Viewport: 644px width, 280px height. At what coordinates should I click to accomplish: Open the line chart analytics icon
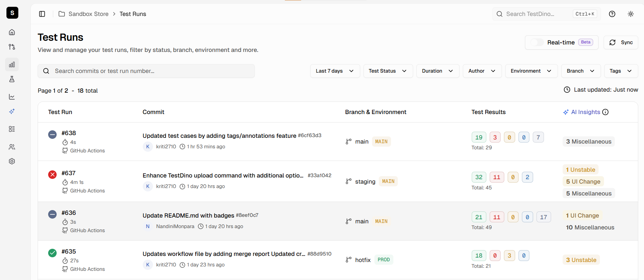[x=12, y=97]
